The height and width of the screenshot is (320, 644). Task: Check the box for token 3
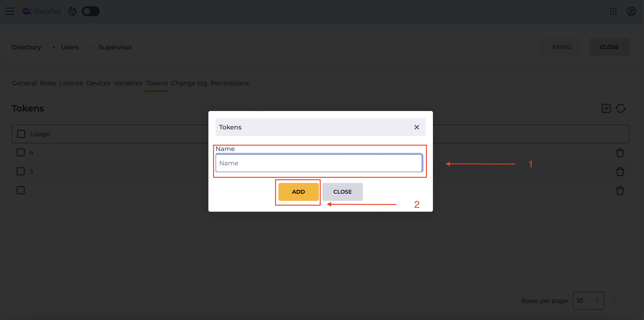click(x=20, y=171)
